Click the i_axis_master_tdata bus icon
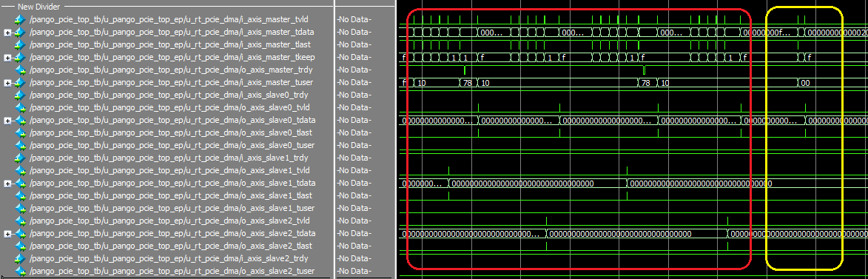The image size is (868, 279). [21, 32]
